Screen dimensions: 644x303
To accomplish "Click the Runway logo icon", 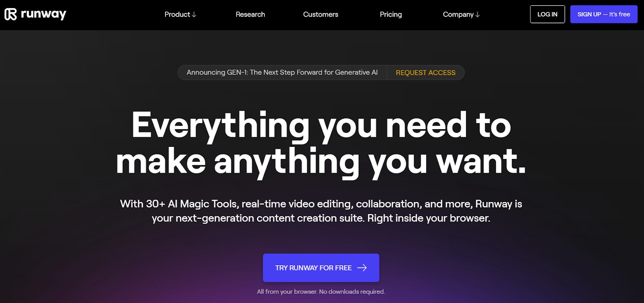I will (10, 14).
